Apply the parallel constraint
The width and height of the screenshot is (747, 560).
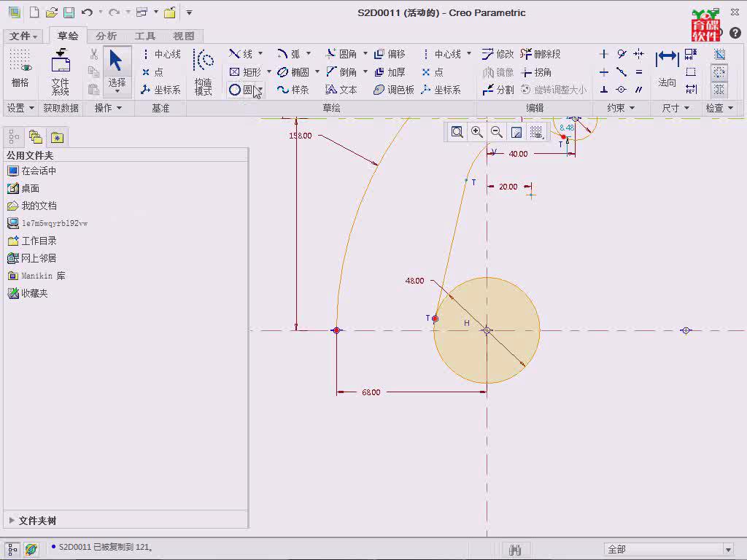[639, 90]
